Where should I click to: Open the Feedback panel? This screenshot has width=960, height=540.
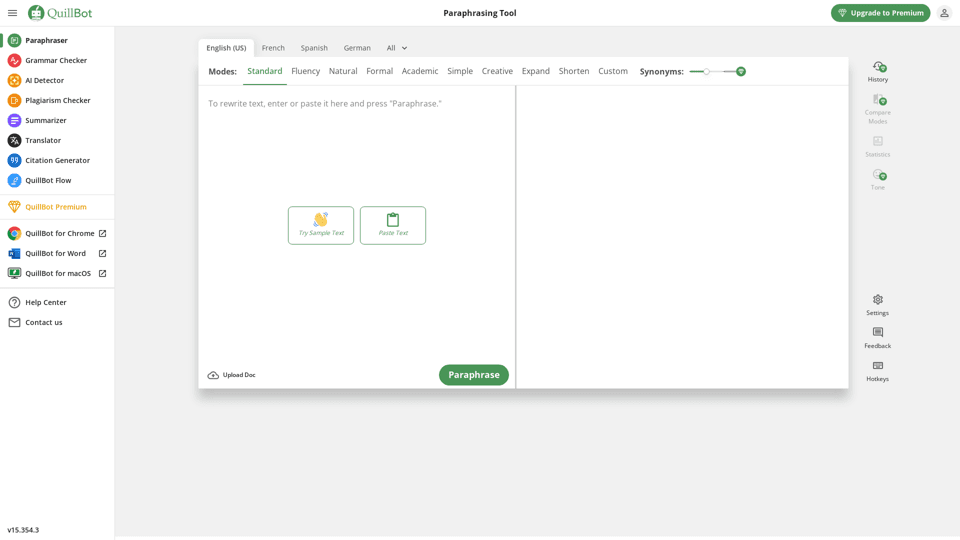pyautogui.click(x=877, y=338)
